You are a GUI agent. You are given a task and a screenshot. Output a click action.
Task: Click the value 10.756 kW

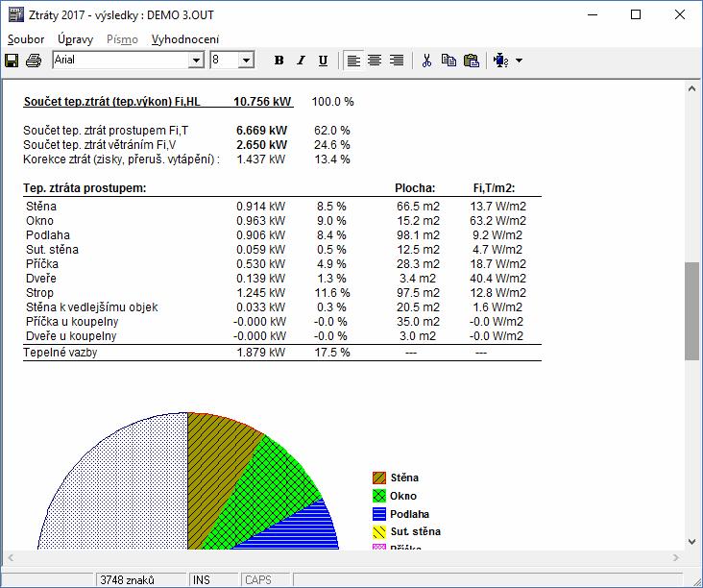coord(262,102)
